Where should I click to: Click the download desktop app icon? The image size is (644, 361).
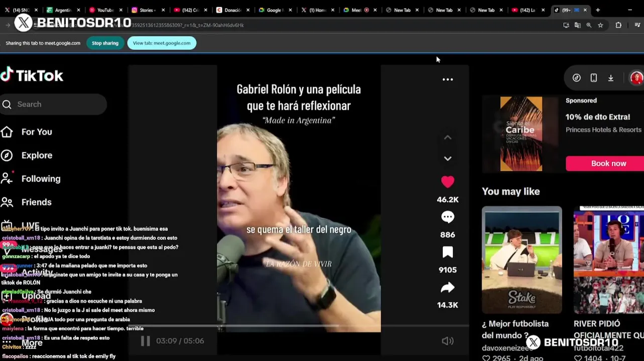(x=611, y=78)
